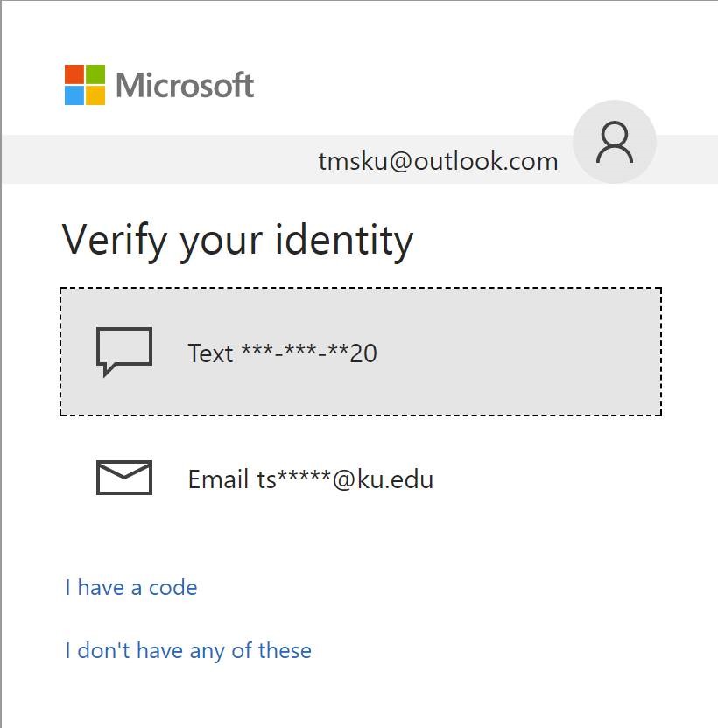The width and height of the screenshot is (718, 728).
Task: Click the Microsoft wordmark text
Action: [x=185, y=86]
